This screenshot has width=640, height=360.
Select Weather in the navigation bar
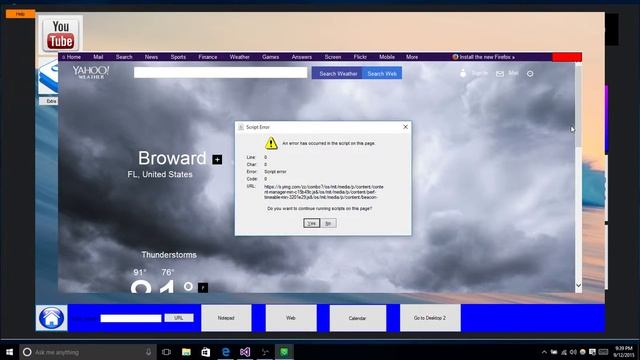[240, 57]
